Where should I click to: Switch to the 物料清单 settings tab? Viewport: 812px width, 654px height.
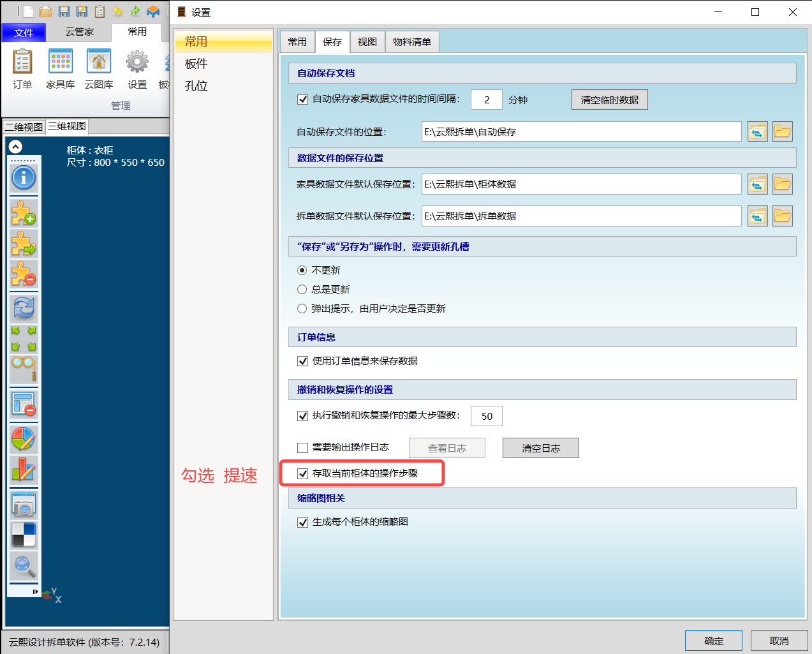point(412,41)
